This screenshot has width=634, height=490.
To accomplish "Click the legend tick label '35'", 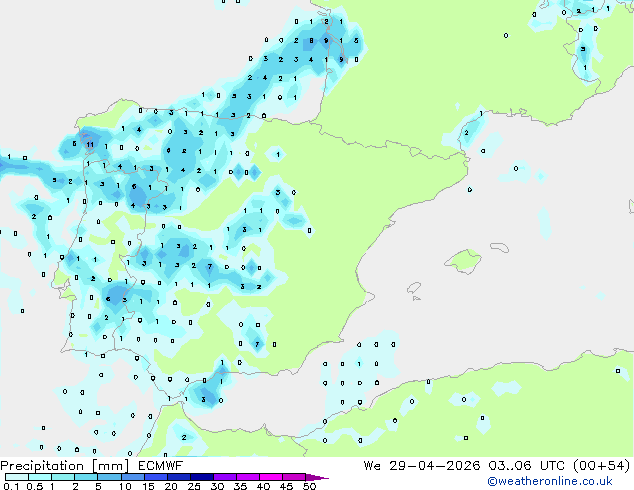I will (240, 486).
